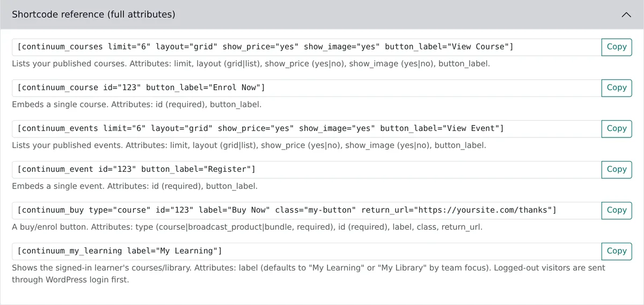Copy the continuum_event Register shortcode
The width and height of the screenshot is (644, 305).
(617, 169)
